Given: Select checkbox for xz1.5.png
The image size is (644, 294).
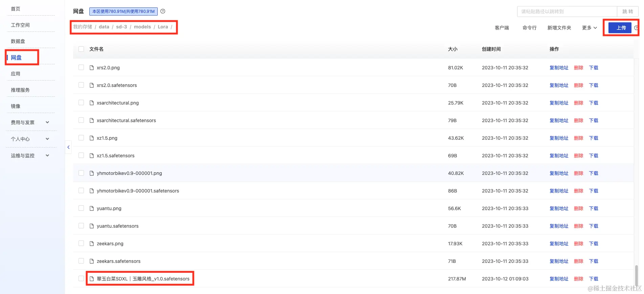Looking at the screenshot, I should tap(81, 138).
